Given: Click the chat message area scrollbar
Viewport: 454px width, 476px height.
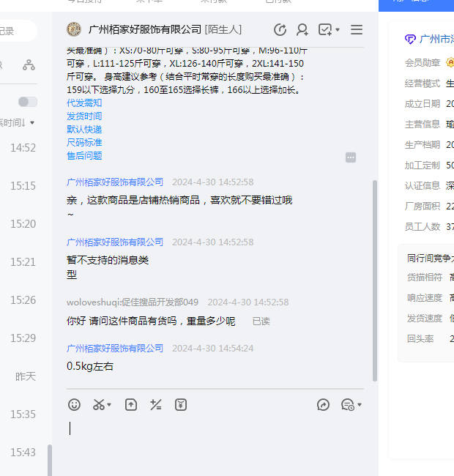Looking at the screenshot, I should pos(375,278).
